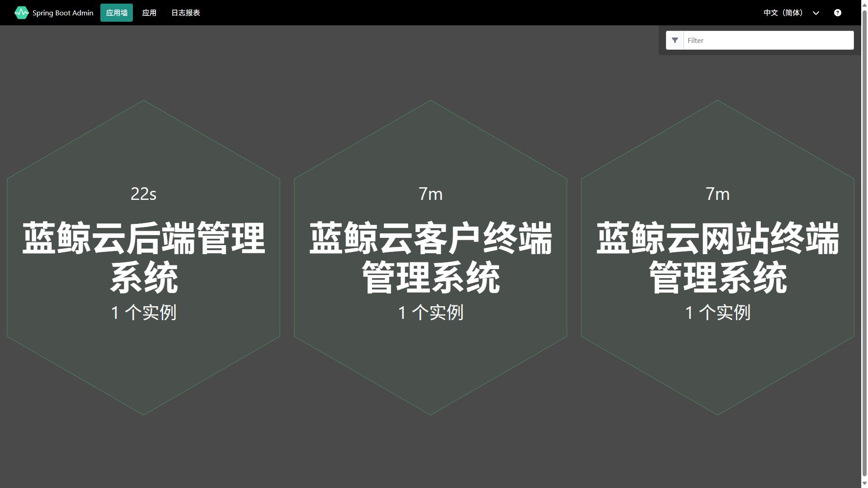Image resolution: width=868 pixels, height=488 pixels.
Task: Click the scrollbar down arrow
Action: [x=864, y=483]
